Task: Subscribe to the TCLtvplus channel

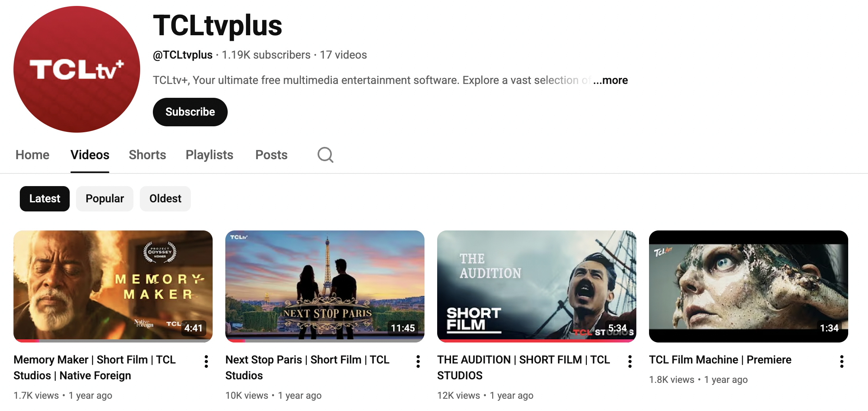Action: point(190,112)
